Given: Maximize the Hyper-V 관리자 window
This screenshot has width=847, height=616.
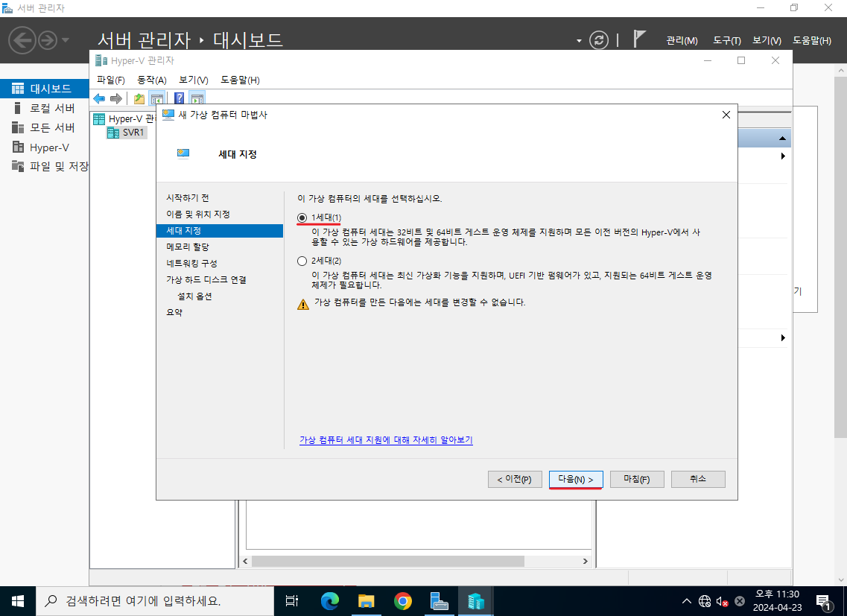Looking at the screenshot, I should click(x=741, y=60).
